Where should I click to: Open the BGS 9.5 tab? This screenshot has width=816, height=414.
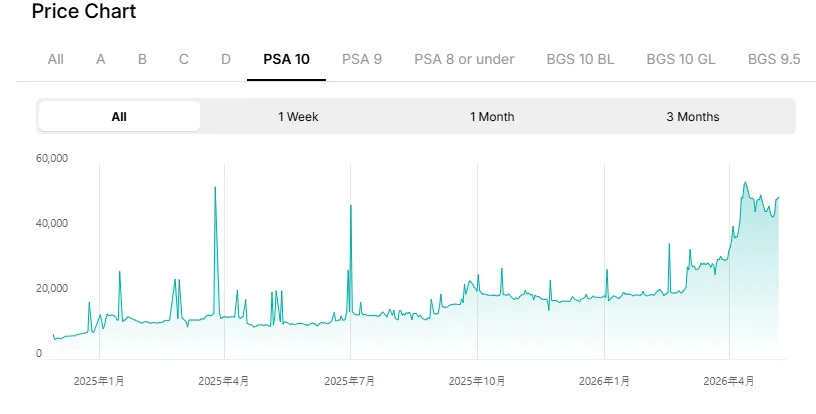tap(774, 59)
